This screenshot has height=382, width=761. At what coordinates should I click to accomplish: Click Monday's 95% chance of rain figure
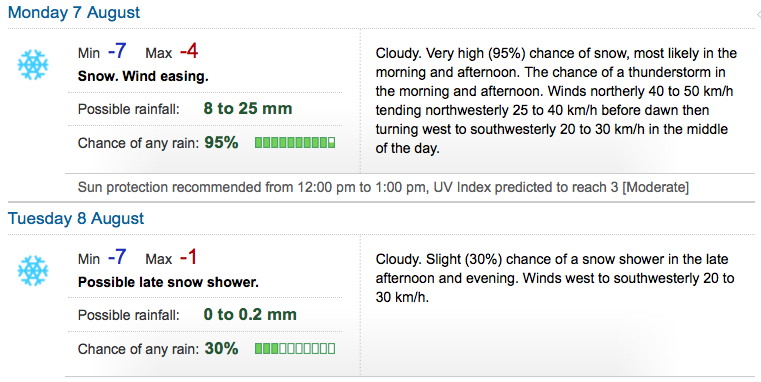point(221,143)
